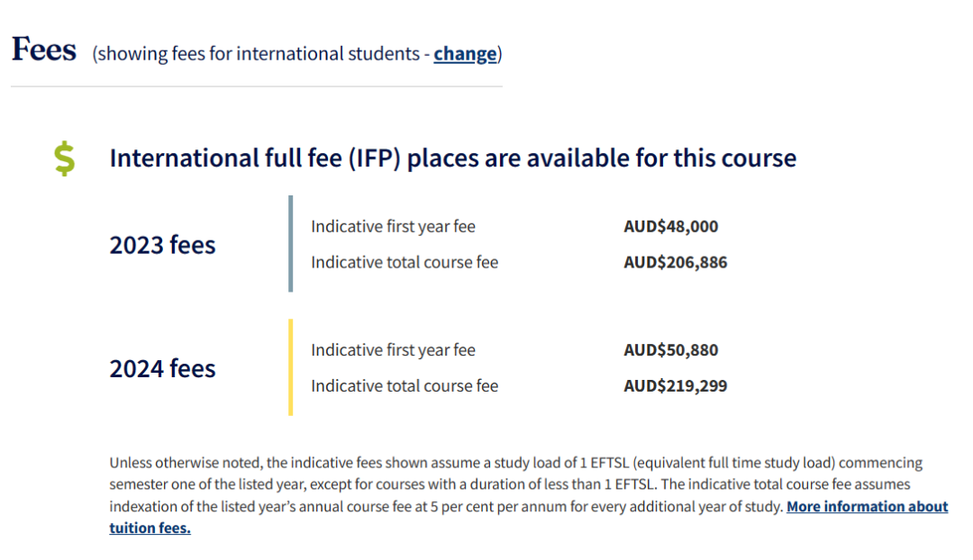
Task: Click the '2024 fees' label
Action: click(162, 368)
